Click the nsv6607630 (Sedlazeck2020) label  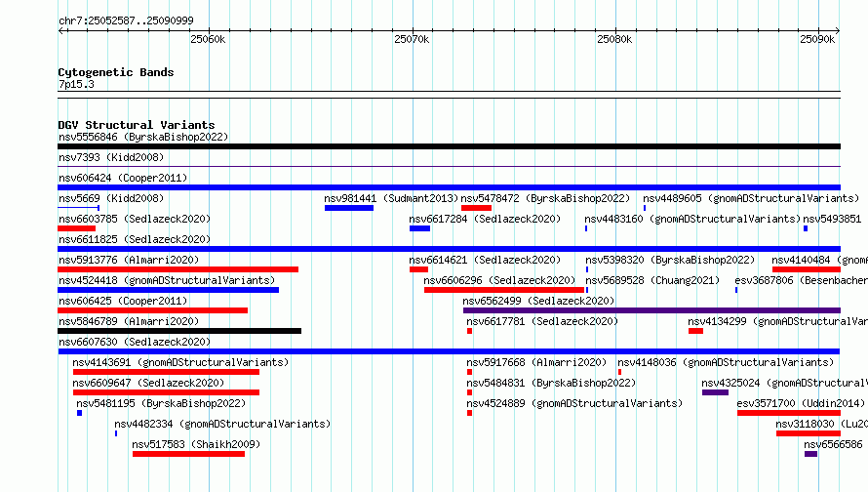pos(135,342)
